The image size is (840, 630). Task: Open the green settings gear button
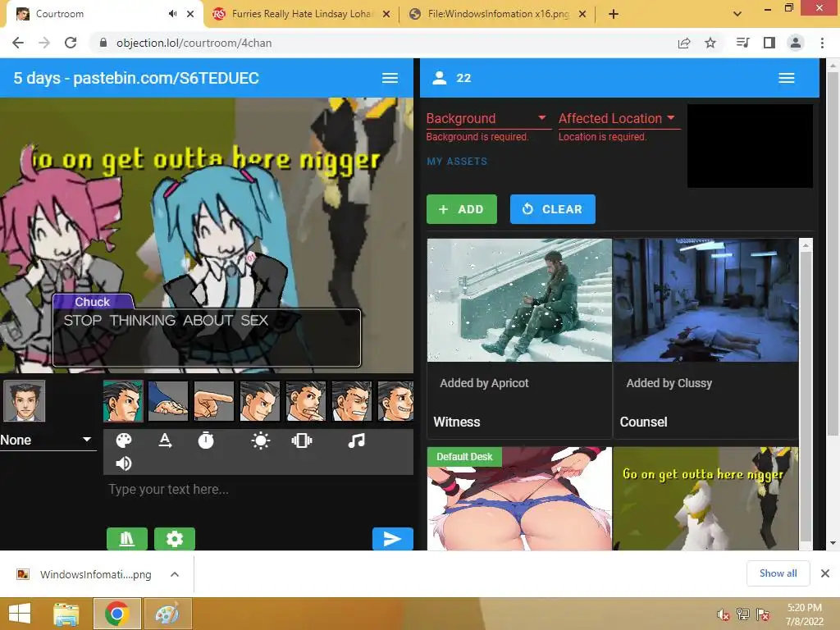pyautogui.click(x=175, y=538)
